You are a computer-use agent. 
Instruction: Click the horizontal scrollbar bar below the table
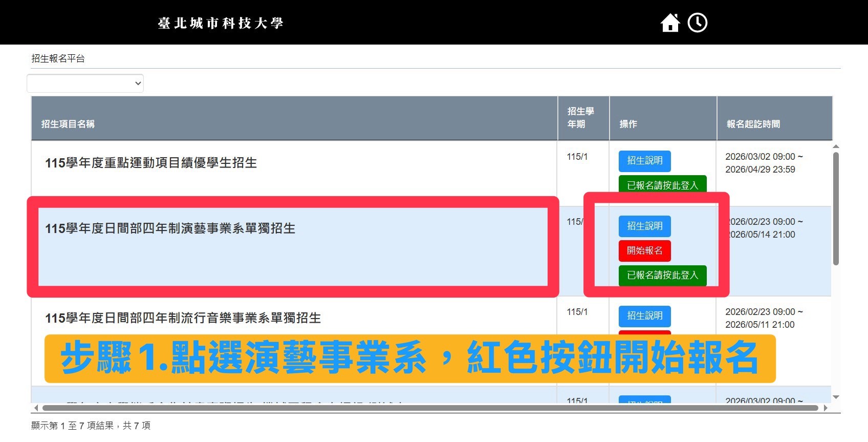point(430,408)
